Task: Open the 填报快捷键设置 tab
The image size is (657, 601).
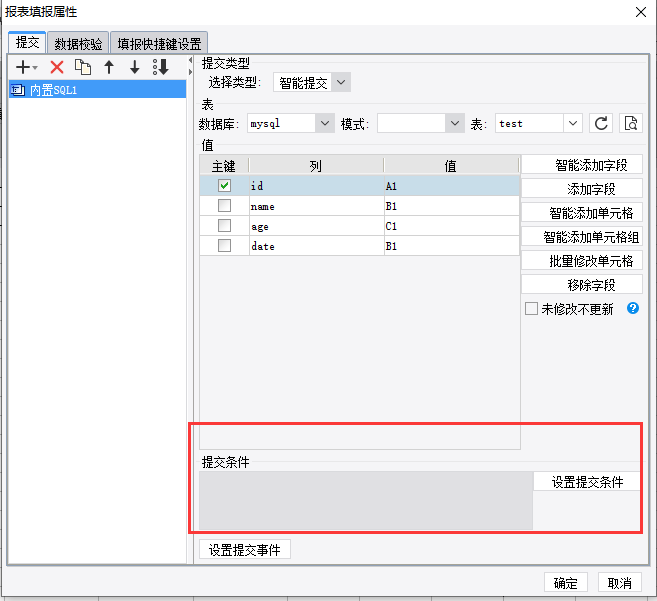Action: [x=159, y=44]
